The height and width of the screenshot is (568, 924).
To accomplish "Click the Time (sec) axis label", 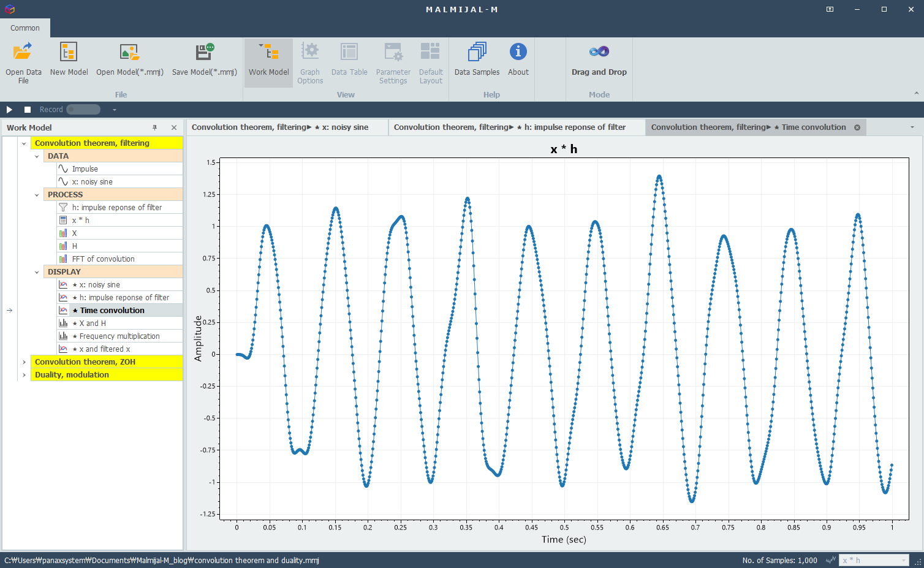I will (564, 539).
